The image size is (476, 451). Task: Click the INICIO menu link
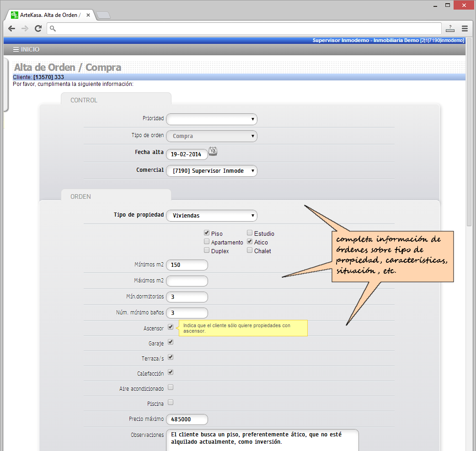point(30,50)
